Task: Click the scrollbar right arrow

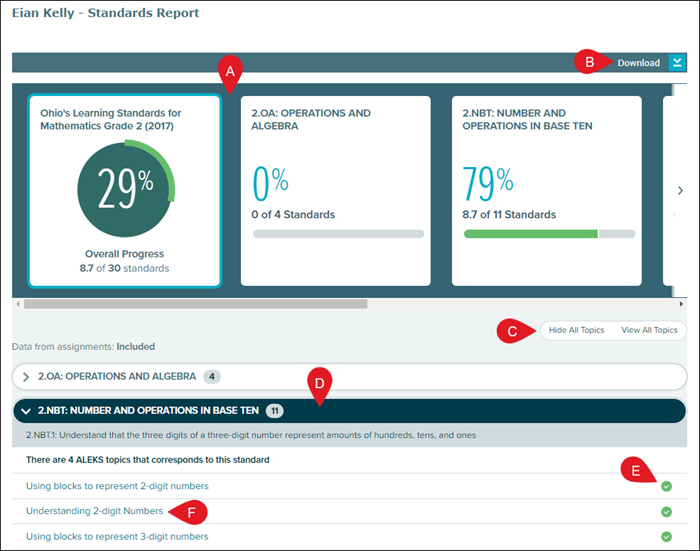Action: pyautogui.click(x=681, y=303)
